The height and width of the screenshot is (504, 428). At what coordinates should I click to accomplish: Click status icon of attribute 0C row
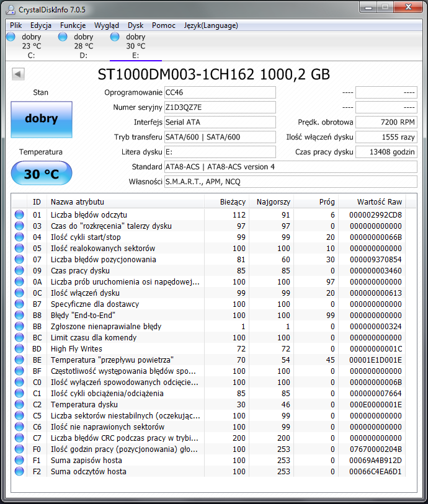click(x=19, y=293)
